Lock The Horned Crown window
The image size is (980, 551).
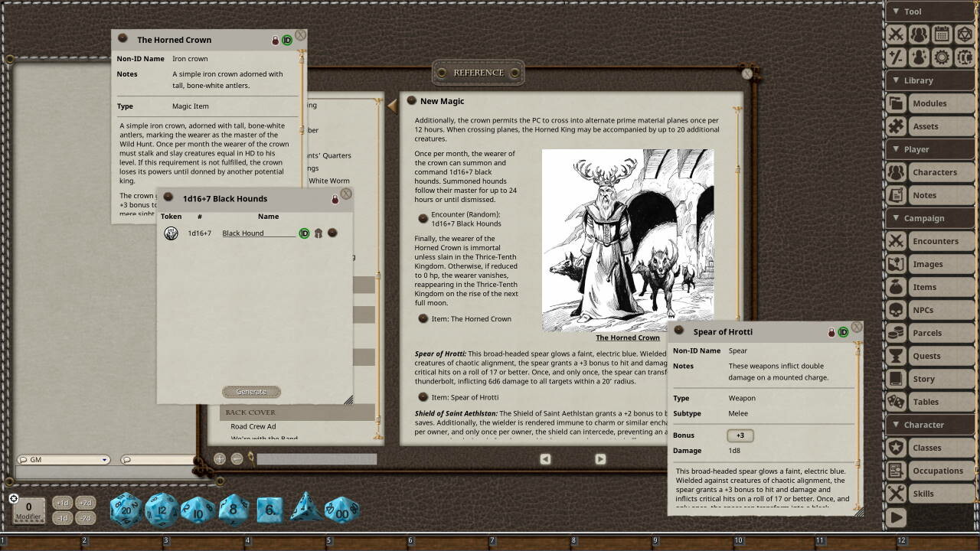(x=275, y=40)
